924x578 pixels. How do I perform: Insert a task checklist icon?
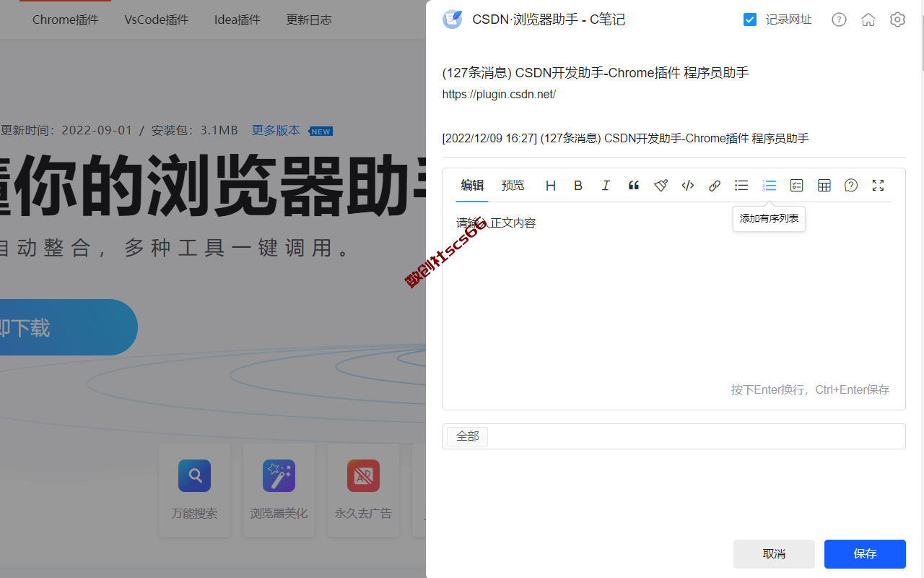coord(796,186)
